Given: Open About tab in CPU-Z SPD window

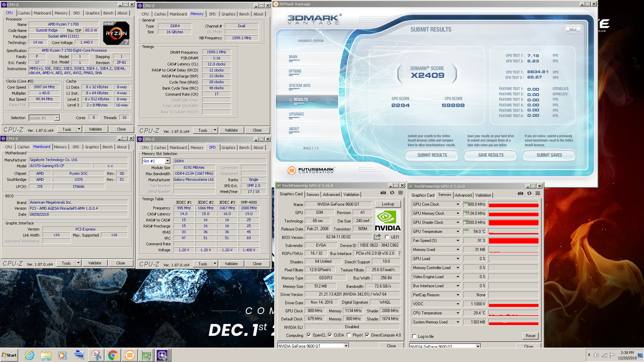Looking at the screenshot, I should click(258, 148).
